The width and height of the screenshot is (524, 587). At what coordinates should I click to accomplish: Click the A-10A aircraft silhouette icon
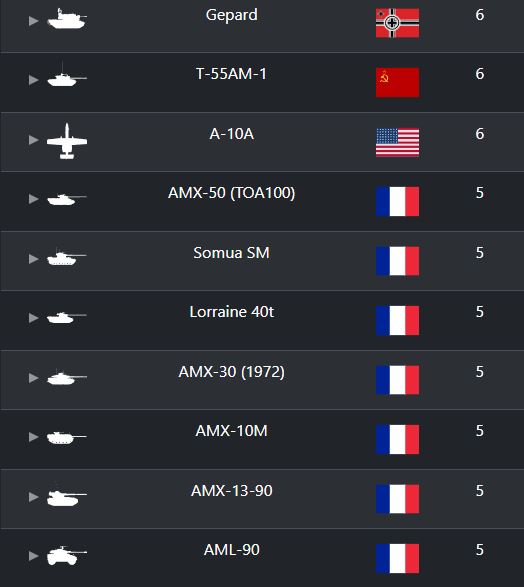click(x=67, y=141)
